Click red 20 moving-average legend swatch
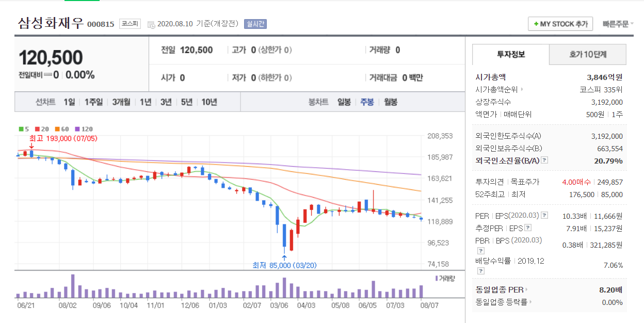 click(x=37, y=129)
